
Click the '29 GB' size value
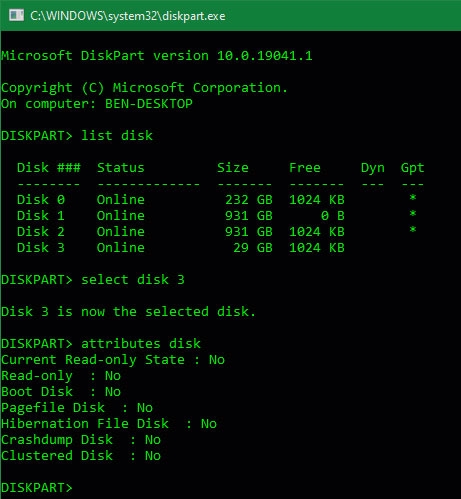253,248
